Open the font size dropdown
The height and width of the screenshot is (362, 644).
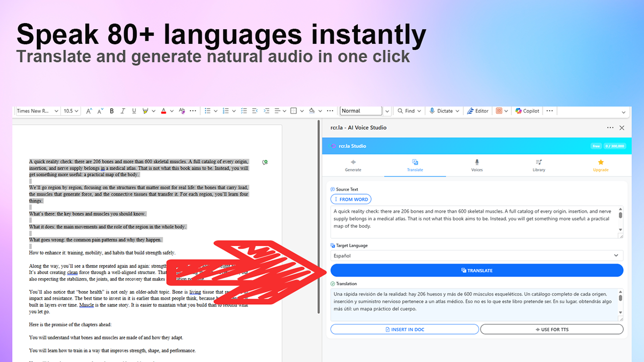click(x=76, y=111)
